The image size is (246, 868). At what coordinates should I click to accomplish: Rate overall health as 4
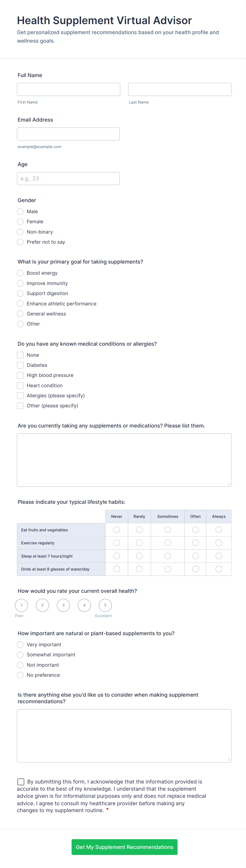tap(84, 605)
